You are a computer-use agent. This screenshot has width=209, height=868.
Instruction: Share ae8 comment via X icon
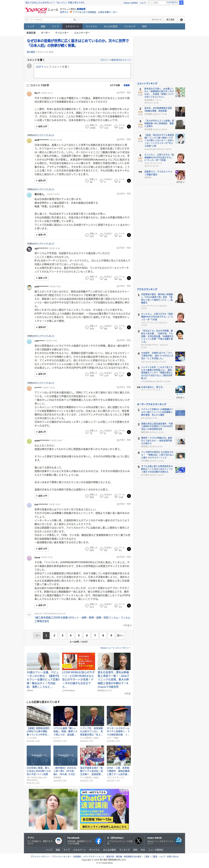pyautogui.click(x=129, y=181)
